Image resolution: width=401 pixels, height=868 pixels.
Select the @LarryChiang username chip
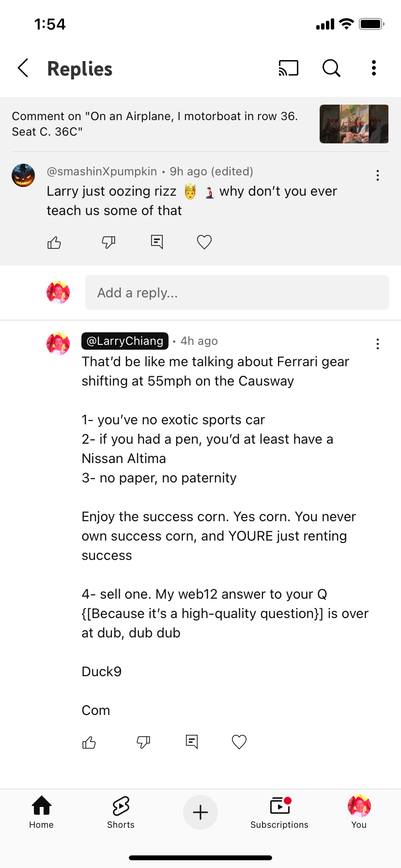[124, 341]
